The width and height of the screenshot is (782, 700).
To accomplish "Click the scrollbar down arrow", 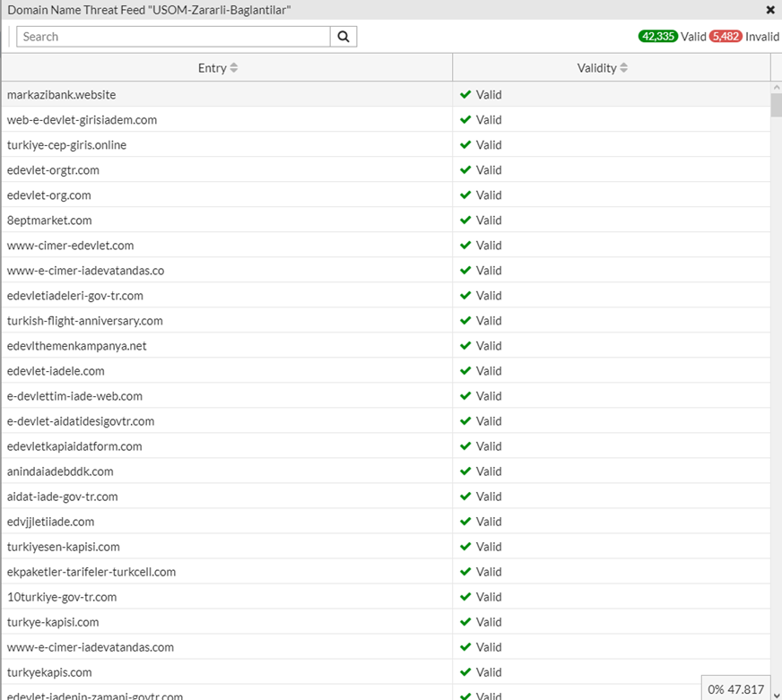I will [776, 695].
